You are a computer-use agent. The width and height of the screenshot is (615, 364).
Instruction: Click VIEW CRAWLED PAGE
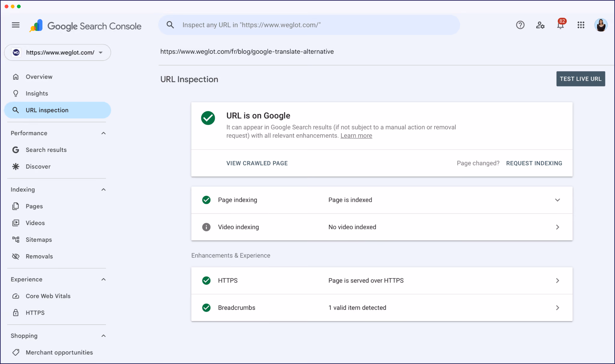(257, 163)
